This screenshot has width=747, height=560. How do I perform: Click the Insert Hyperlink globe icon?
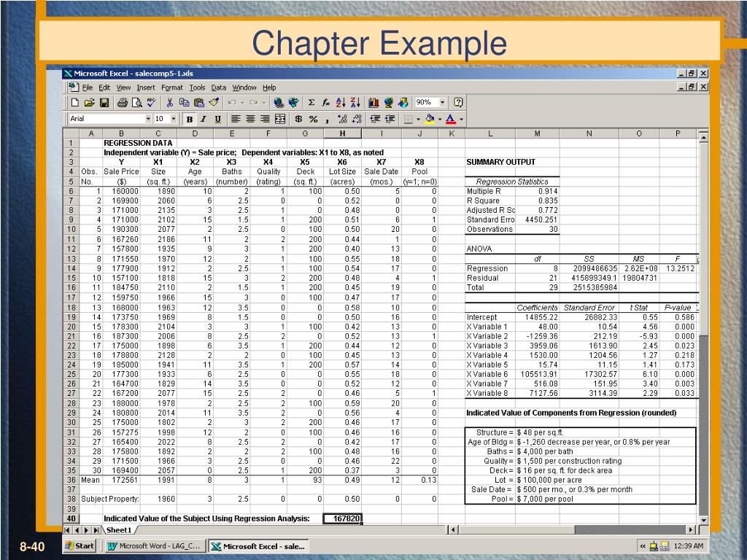coord(279,102)
